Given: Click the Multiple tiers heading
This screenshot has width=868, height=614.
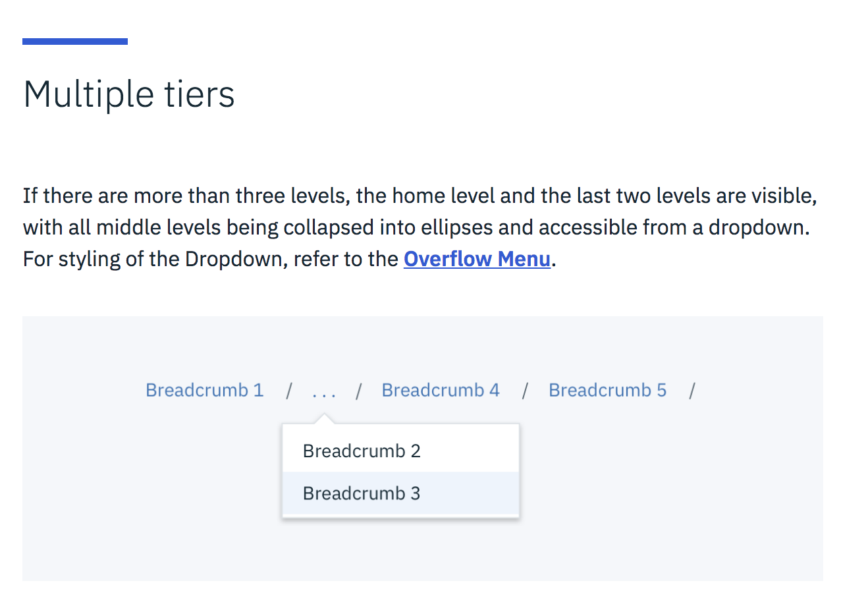Looking at the screenshot, I should coord(129,94).
